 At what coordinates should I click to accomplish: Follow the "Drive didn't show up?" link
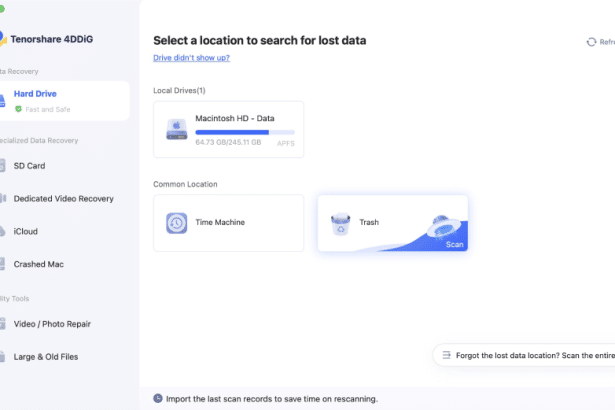(x=191, y=58)
